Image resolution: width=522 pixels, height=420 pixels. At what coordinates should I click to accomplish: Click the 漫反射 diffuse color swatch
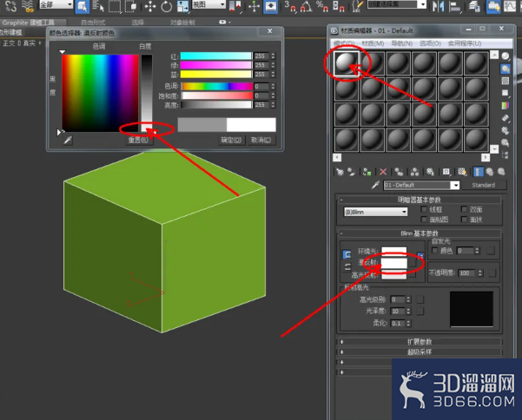point(393,263)
